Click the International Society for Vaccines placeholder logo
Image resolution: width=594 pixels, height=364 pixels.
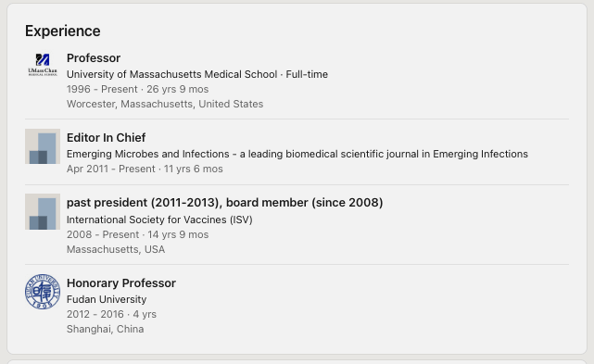pyautogui.click(x=43, y=211)
